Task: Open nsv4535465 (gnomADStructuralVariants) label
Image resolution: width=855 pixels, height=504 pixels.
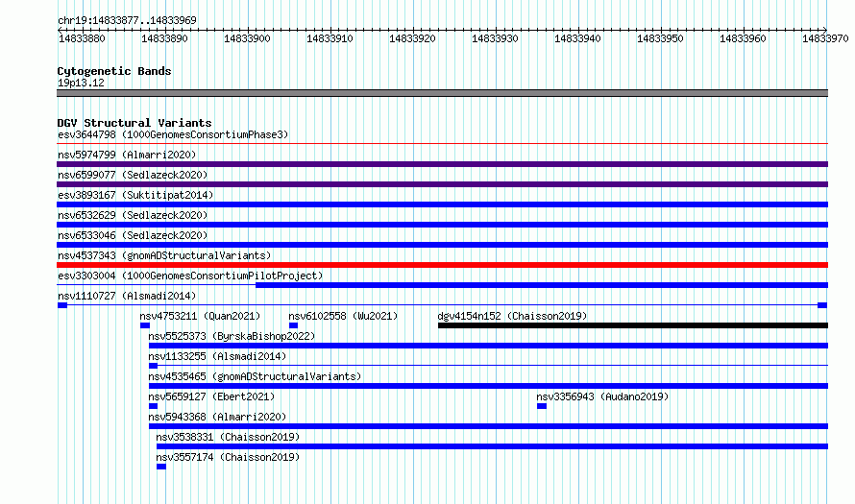Action: 255,376
